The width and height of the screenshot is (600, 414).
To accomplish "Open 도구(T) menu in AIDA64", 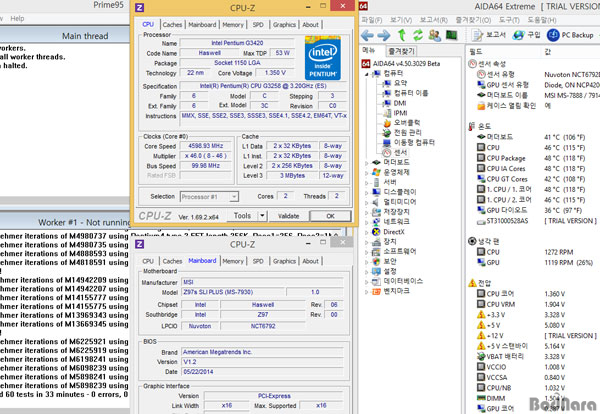I will [x=509, y=20].
